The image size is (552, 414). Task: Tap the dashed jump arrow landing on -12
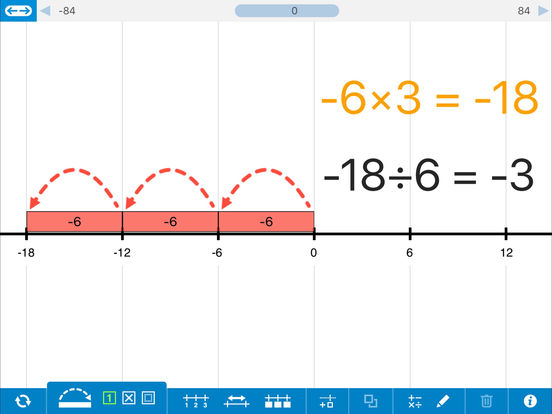[170, 188]
